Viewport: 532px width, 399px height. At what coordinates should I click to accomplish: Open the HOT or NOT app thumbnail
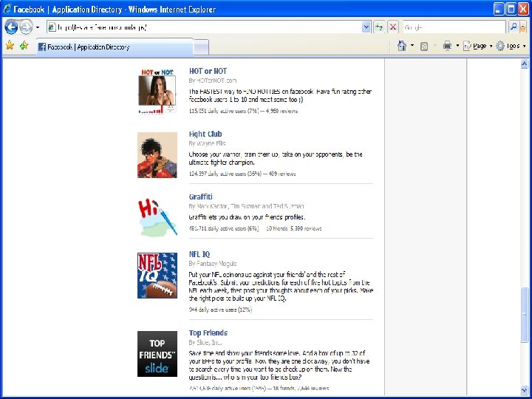[x=157, y=92]
